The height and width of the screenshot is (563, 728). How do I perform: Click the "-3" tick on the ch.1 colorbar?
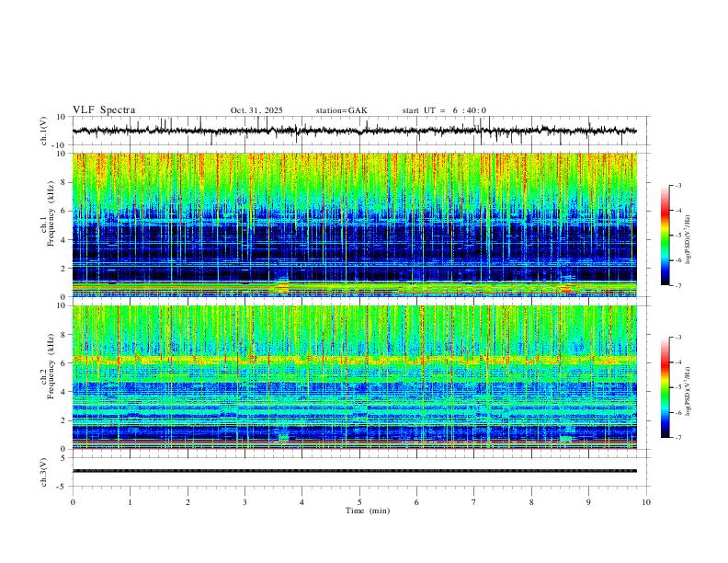click(677, 185)
